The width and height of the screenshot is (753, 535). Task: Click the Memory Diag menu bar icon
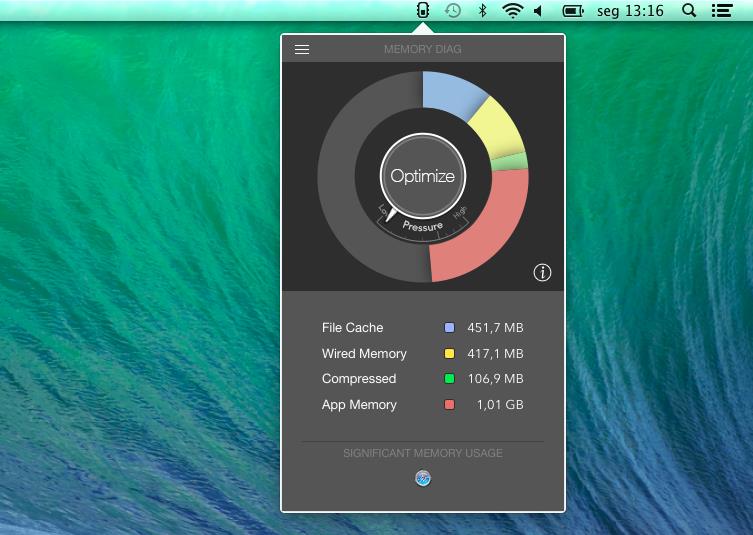coord(423,11)
